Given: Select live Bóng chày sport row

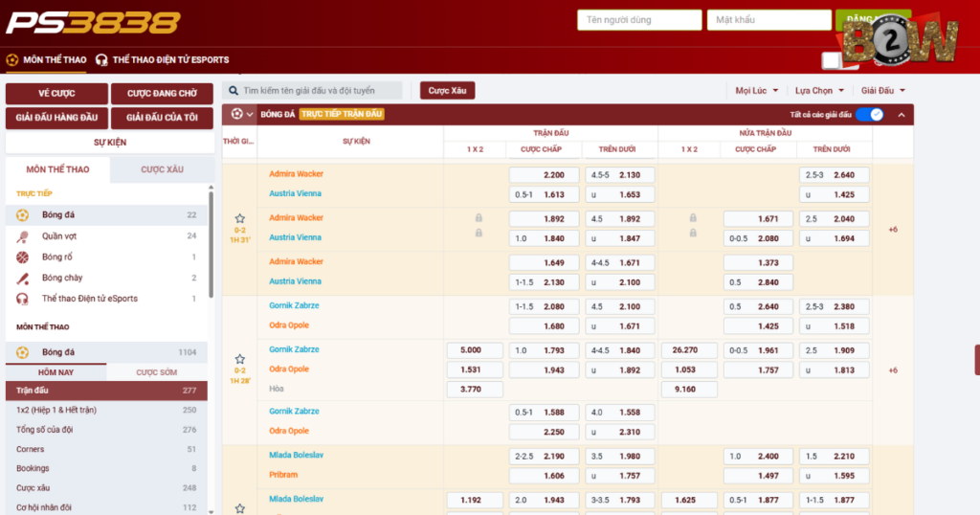Looking at the screenshot, I should pos(106,279).
